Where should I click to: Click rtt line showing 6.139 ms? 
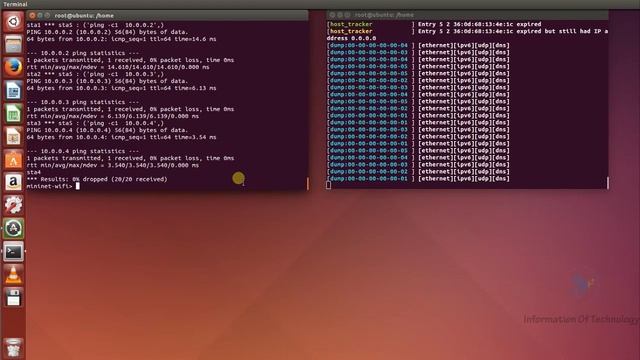[x=113, y=116]
